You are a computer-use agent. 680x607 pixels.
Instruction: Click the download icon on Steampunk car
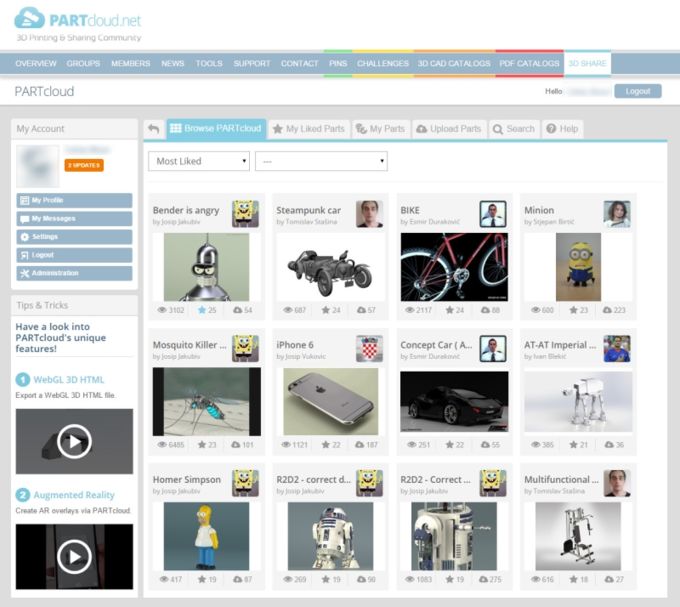(x=361, y=310)
